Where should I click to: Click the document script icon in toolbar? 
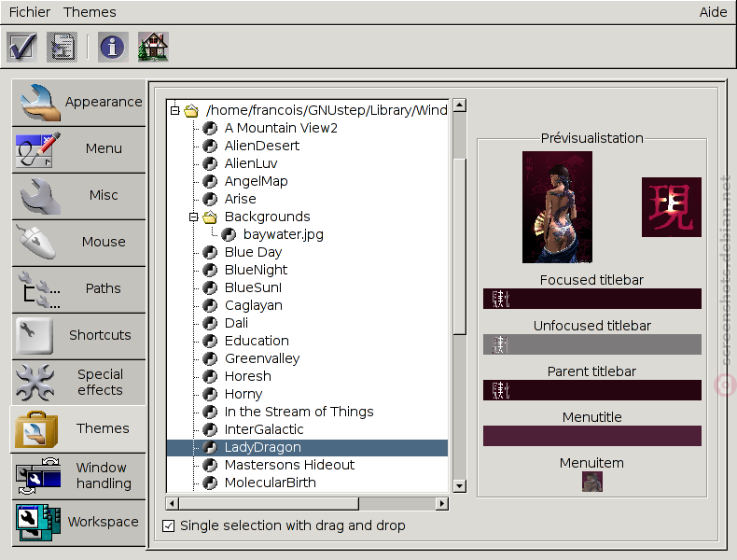(x=62, y=47)
